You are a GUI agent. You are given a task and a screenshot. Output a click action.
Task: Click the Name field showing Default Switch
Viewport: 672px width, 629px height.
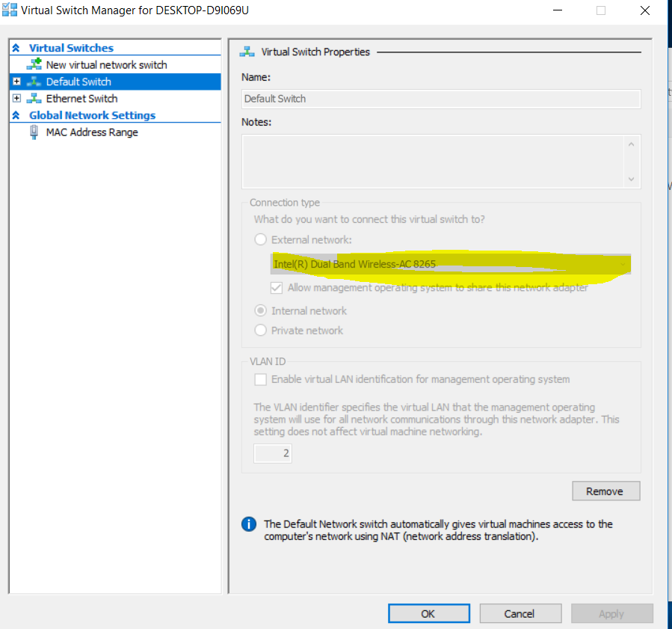[441, 99]
